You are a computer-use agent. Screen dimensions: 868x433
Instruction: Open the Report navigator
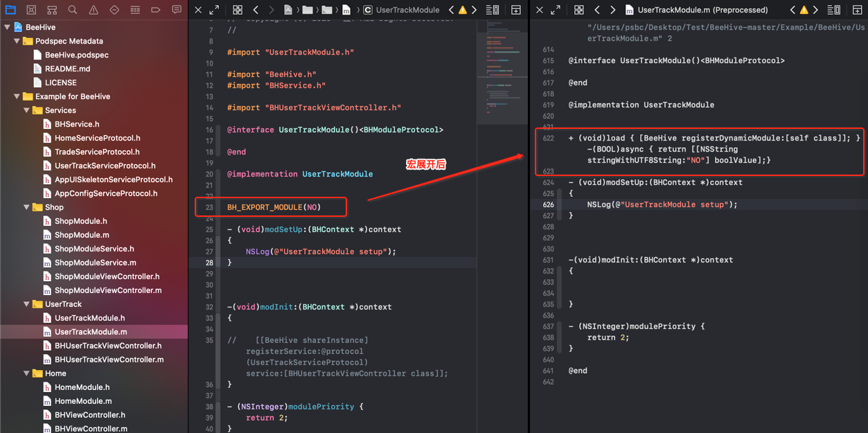click(x=177, y=10)
